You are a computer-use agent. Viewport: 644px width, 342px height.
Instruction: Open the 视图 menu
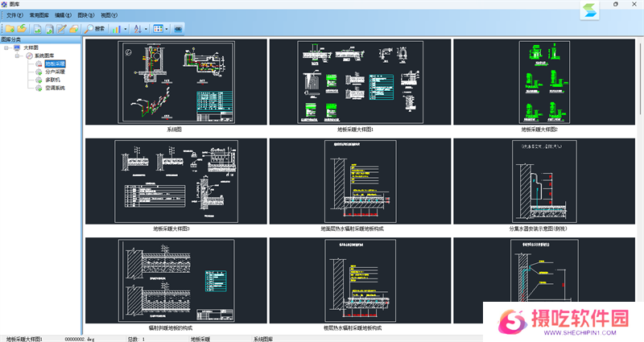tap(109, 15)
